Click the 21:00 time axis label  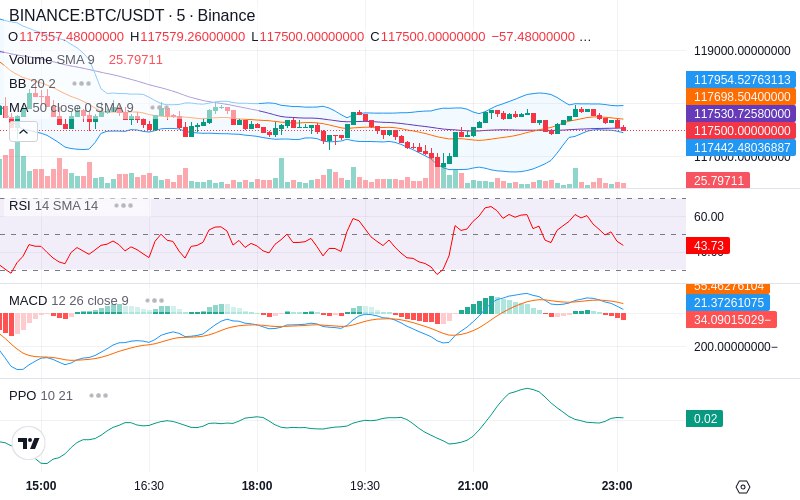coord(473,486)
